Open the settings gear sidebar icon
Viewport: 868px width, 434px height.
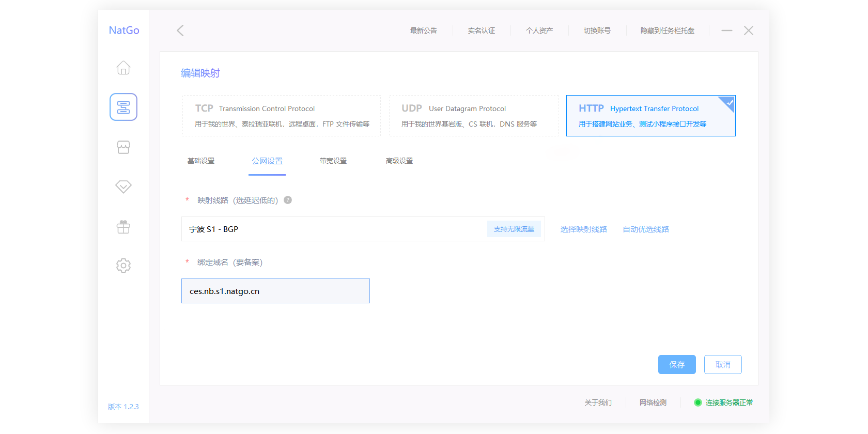pyautogui.click(x=123, y=266)
